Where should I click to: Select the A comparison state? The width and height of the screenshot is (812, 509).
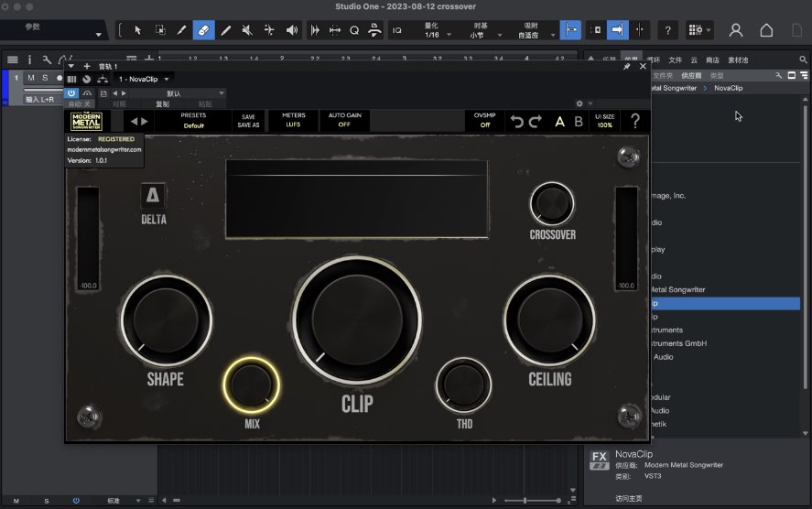click(560, 121)
